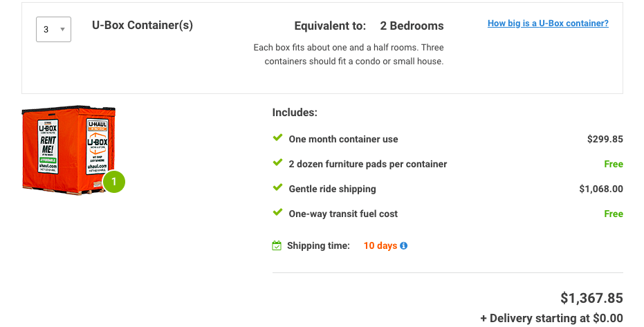Click the 'U-Box Container(s)' label
The height and width of the screenshot is (327, 644).
pyautogui.click(x=142, y=25)
